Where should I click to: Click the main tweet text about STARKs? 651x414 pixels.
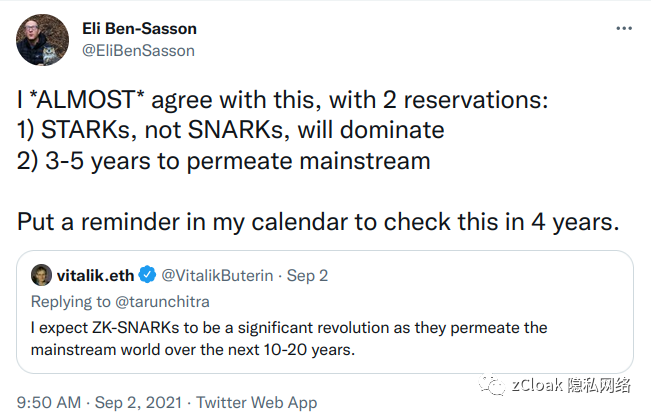[282, 130]
